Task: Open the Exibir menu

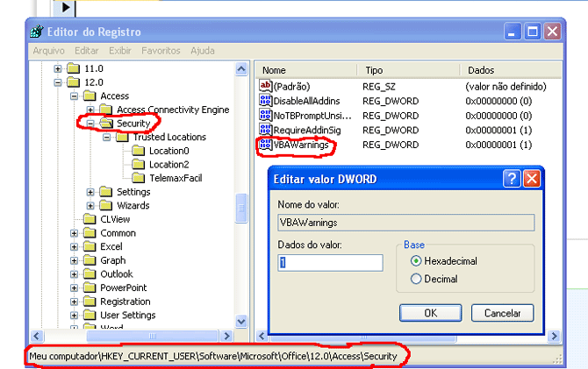Action: coord(120,51)
